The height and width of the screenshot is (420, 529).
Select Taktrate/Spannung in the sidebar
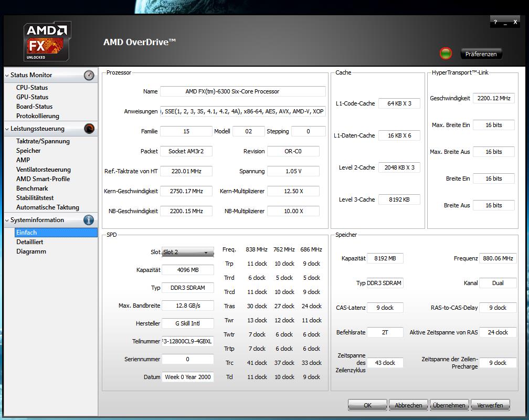coord(43,141)
